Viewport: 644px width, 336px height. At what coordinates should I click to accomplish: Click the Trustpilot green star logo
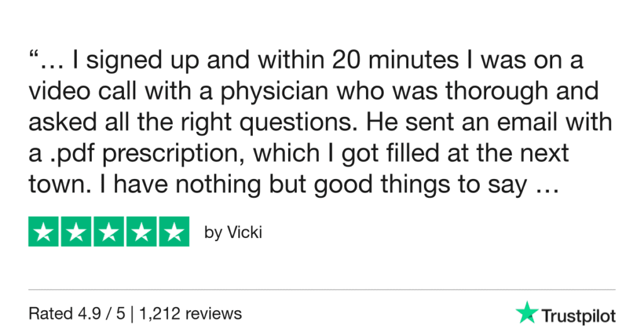tap(526, 313)
